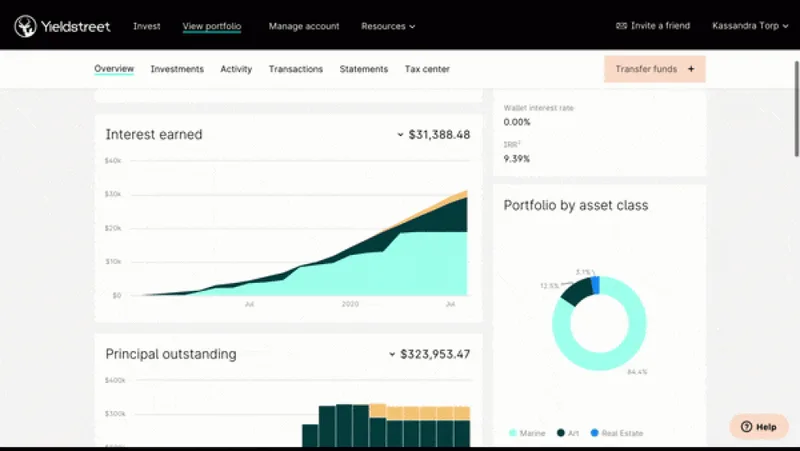
Task: Open the Yieldstreet logo home link
Action: click(x=62, y=26)
